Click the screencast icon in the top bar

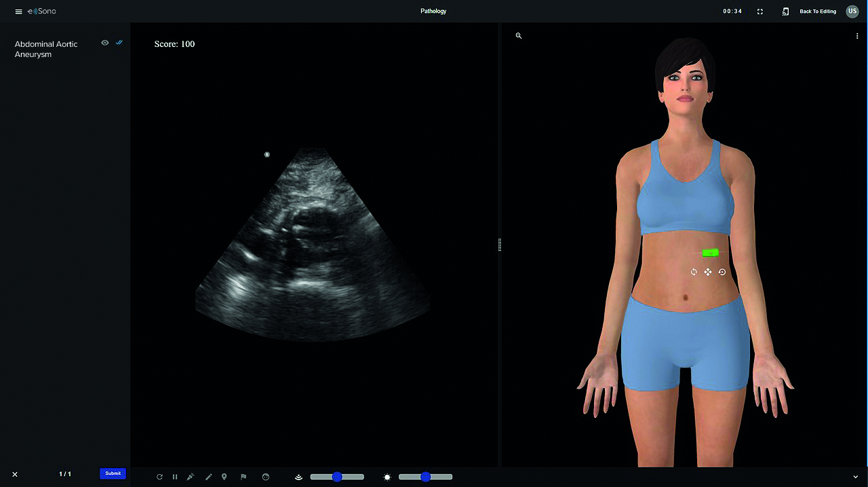click(786, 12)
